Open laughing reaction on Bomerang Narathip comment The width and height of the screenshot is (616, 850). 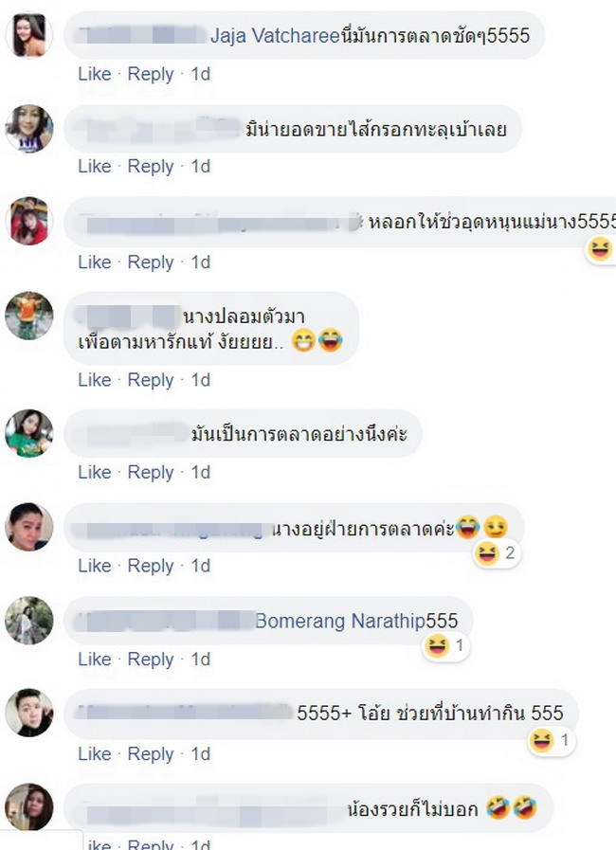(445, 645)
